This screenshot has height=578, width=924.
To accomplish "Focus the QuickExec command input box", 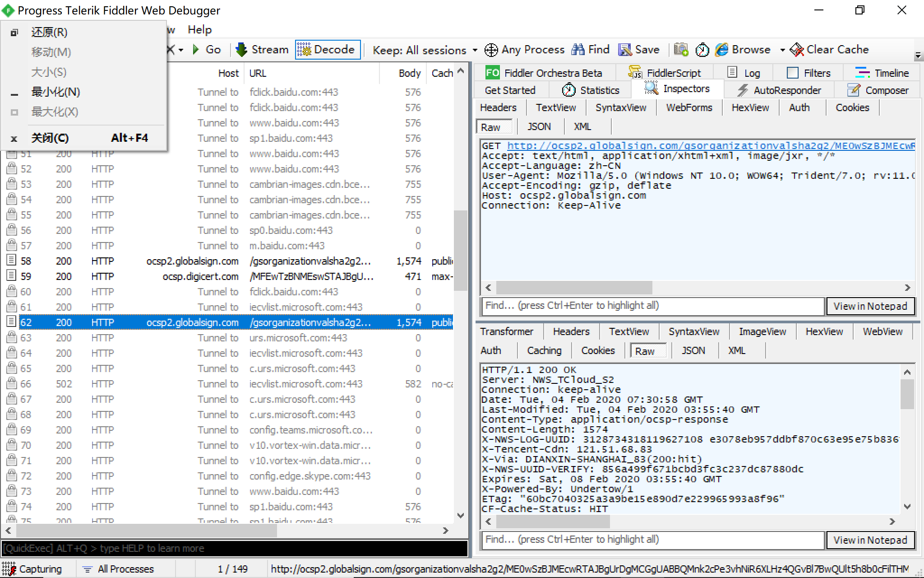I will point(235,548).
